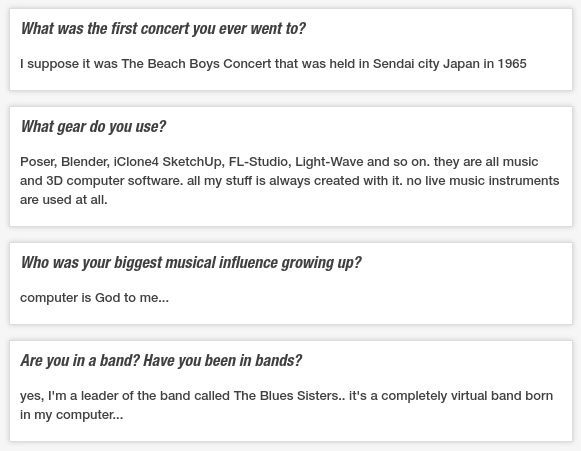
Task: Click the word 'SketchUp' in the gear answer
Action: coord(193,162)
